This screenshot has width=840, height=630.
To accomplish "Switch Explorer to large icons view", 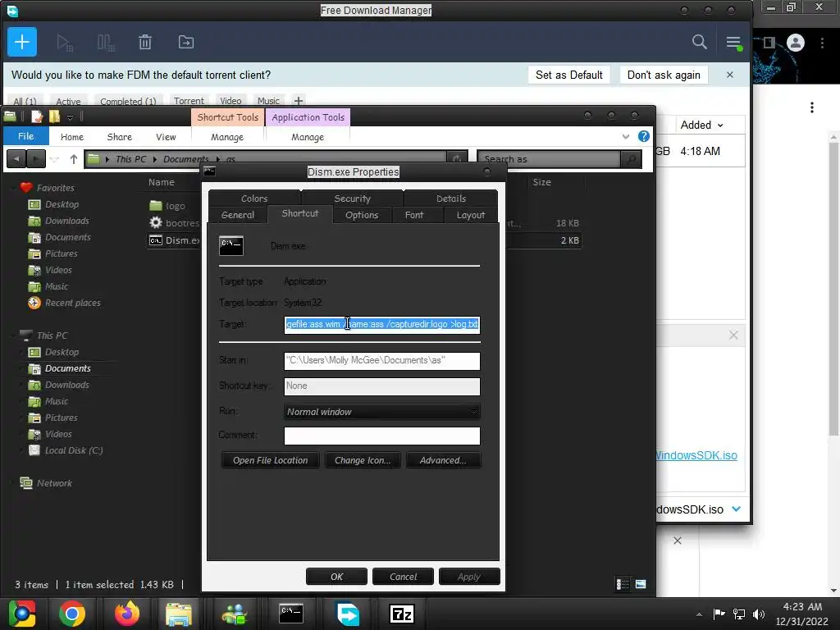I will (x=641, y=584).
